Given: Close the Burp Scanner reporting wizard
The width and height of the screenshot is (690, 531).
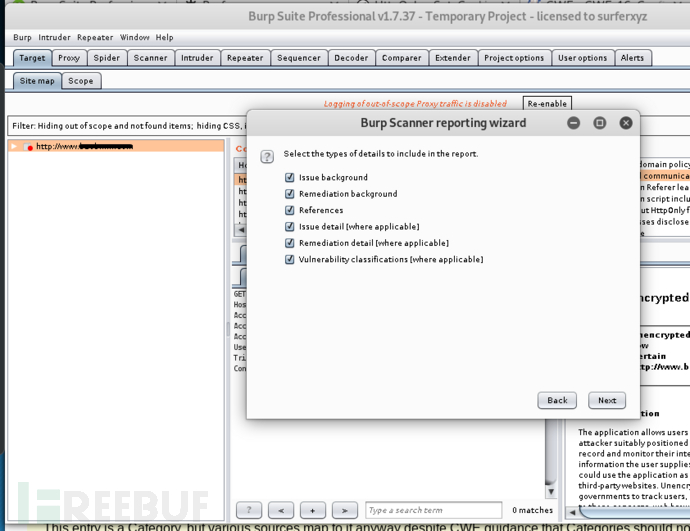Looking at the screenshot, I should (x=626, y=123).
